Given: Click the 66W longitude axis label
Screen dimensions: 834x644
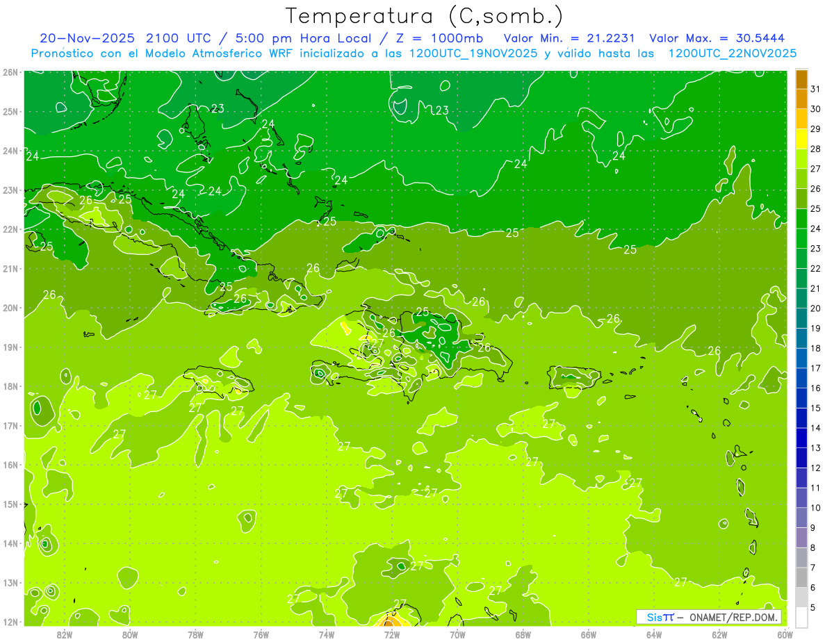Looking at the screenshot, I should pyautogui.click(x=589, y=634).
